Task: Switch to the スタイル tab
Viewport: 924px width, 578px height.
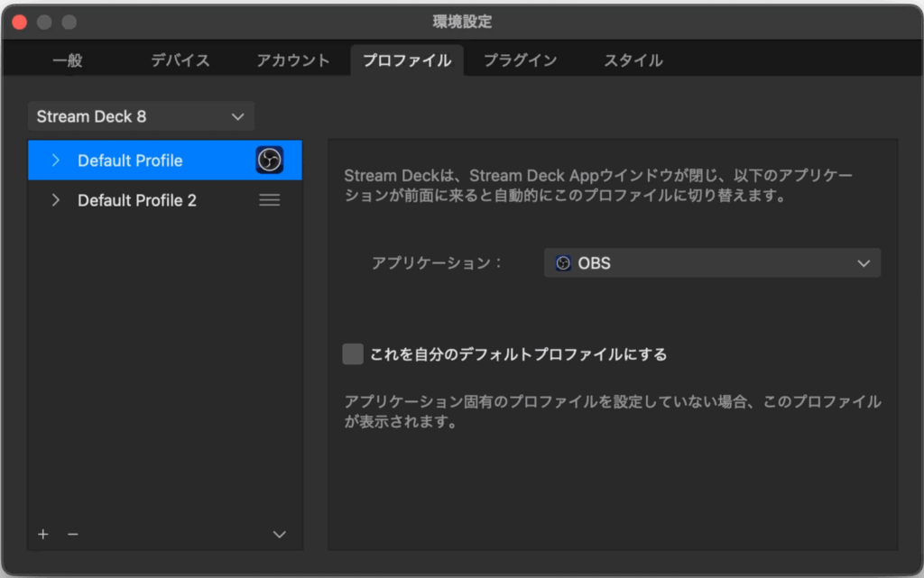Action: pyautogui.click(x=633, y=60)
